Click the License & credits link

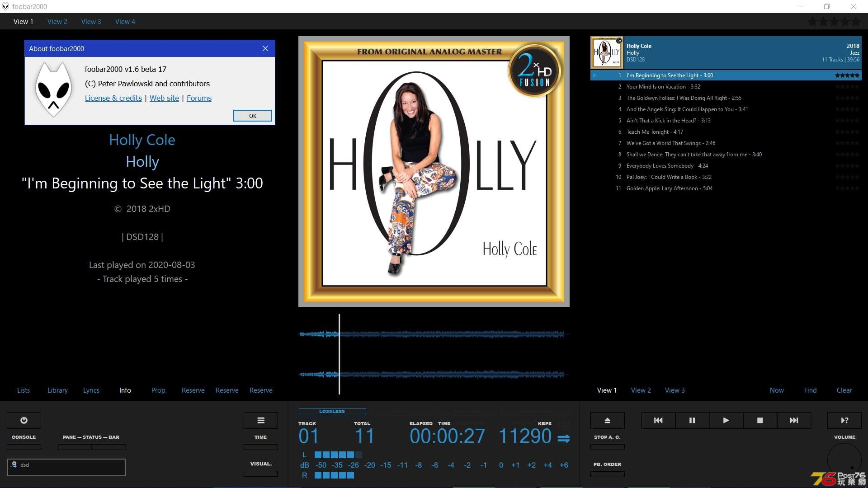pos(113,98)
